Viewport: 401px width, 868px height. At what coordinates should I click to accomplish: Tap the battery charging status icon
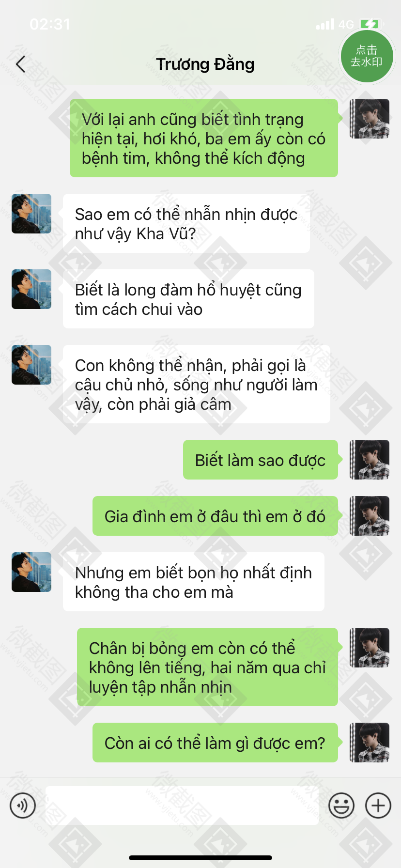(370, 24)
